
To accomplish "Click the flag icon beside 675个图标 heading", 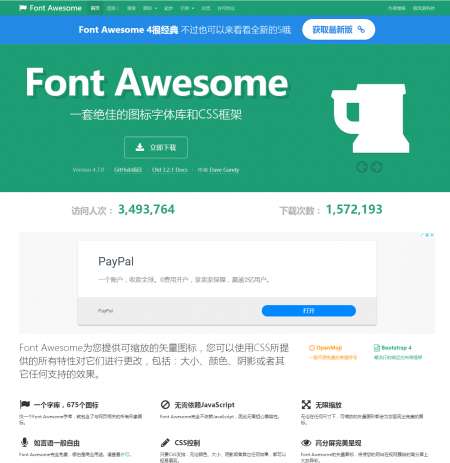I will [x=25, y=405].
